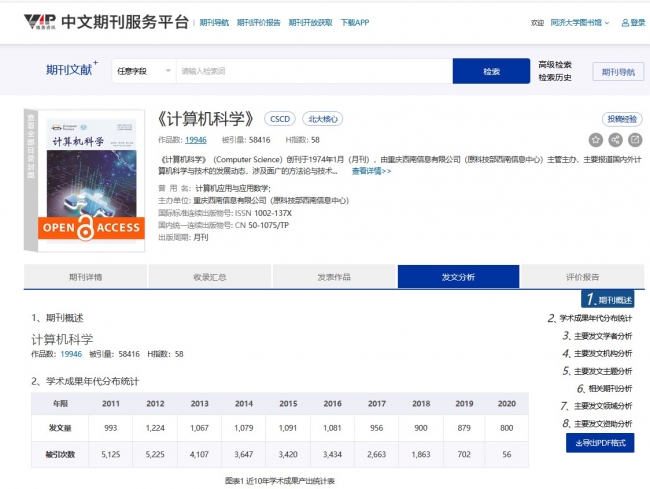The image size is (650, 489).
Task: Open the external link icon beside share
Action: (635, 140)
